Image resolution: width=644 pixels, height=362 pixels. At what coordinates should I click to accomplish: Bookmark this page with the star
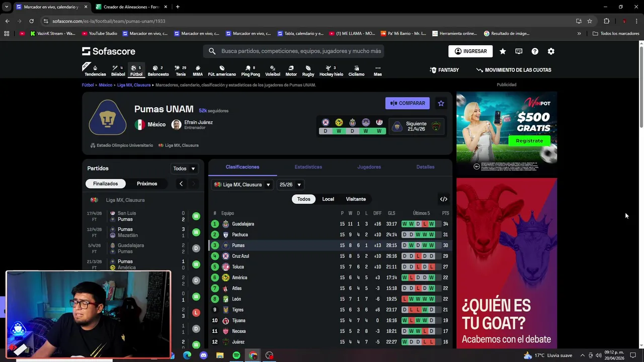(x=590, y=21)
